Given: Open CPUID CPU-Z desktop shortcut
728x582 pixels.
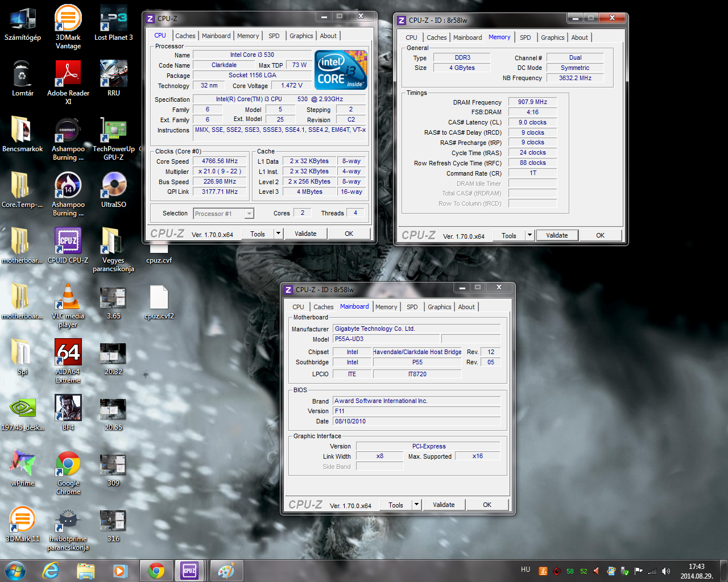Looking at the screenshot, I should pyautogui.click(x=68, y=245).
